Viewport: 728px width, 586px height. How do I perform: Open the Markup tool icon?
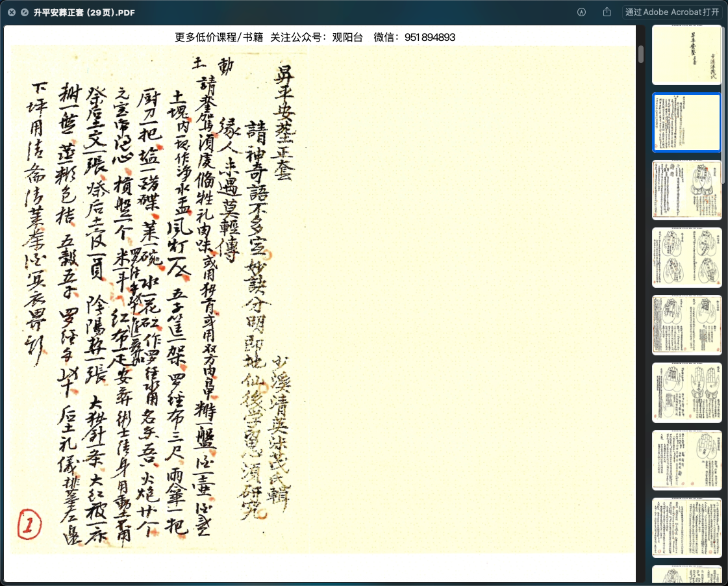582,12
